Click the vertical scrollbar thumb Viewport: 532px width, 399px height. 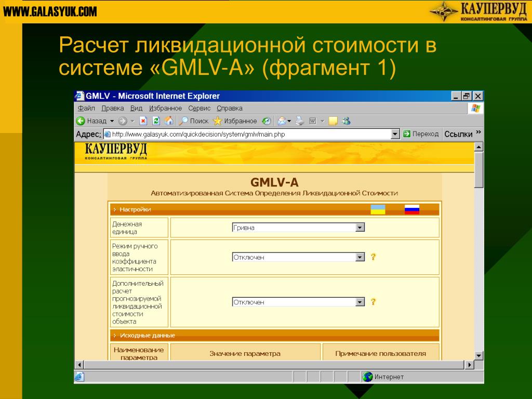pos(478,170)
